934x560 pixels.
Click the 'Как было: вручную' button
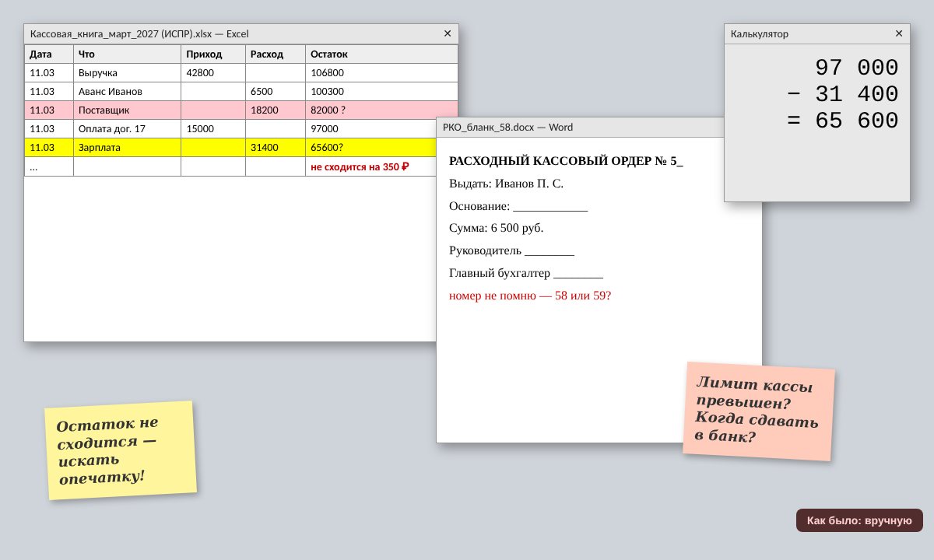click(x=859, y=520)
